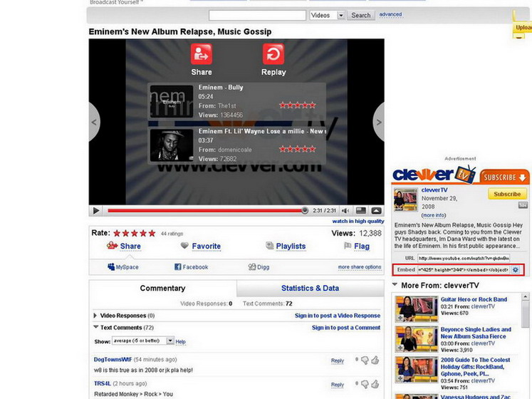This screenshot has height=399, width=532.
Task: Switch to Commentary tab
Action: point(162,288)
